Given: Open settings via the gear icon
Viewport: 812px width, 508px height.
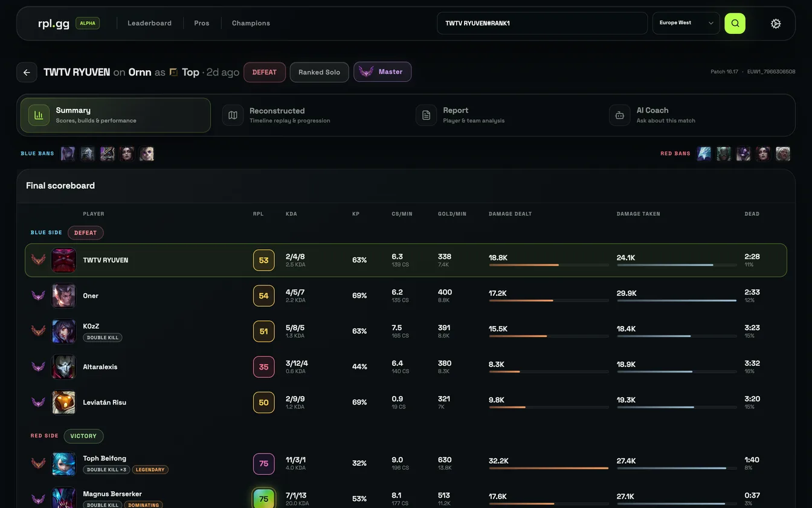Looking at the screenshot, I should [776, 24].
